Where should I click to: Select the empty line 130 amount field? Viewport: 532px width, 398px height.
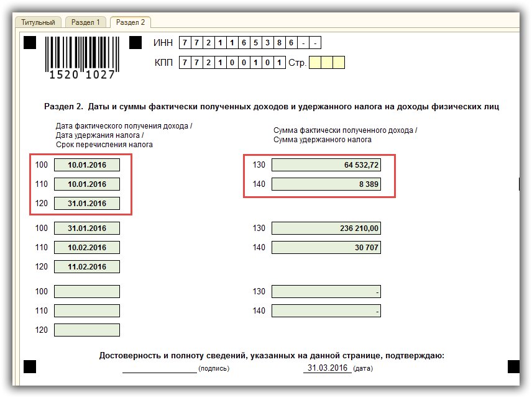(x=326, y=292)
